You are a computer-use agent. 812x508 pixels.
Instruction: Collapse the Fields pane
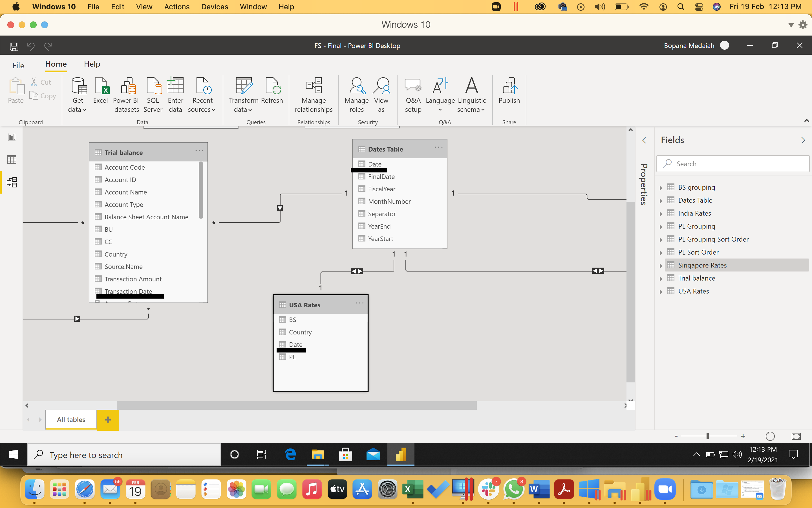pyautogui.click(x=803, y=141)
